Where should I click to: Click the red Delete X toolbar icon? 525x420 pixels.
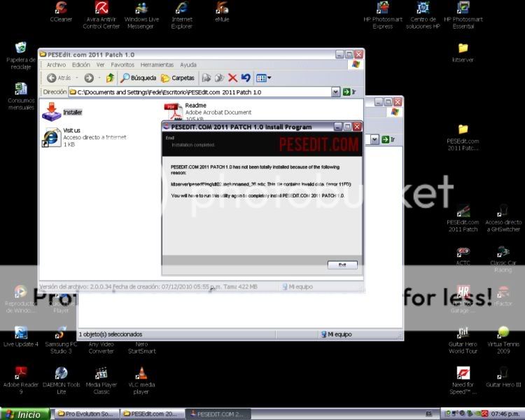point(232,78)
